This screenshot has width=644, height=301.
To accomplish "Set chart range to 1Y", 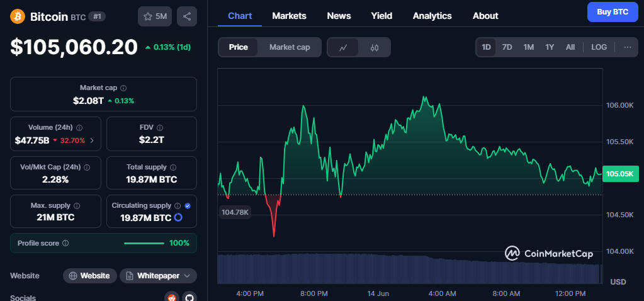I will (x=550, y=47).
